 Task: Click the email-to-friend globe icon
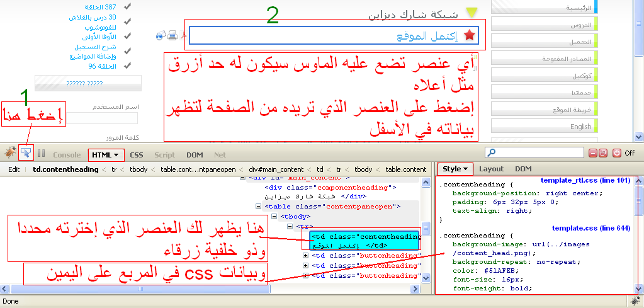161,36
